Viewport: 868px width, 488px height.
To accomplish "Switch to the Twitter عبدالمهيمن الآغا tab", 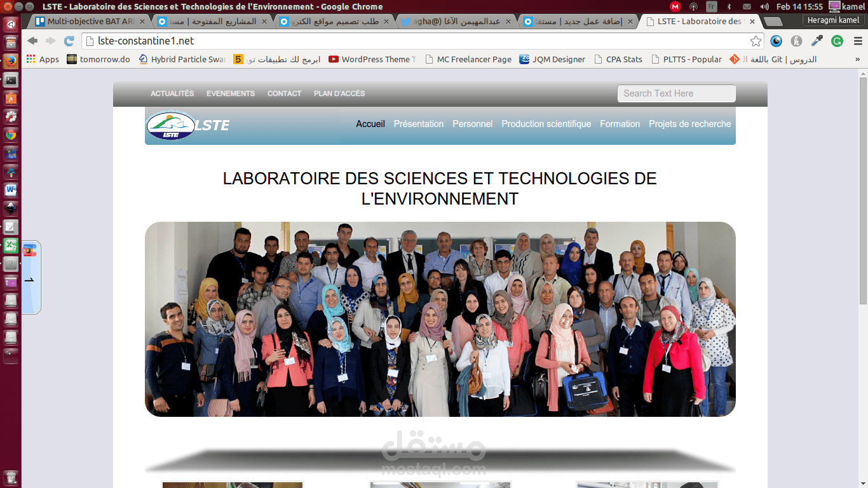I will point(457,21).
